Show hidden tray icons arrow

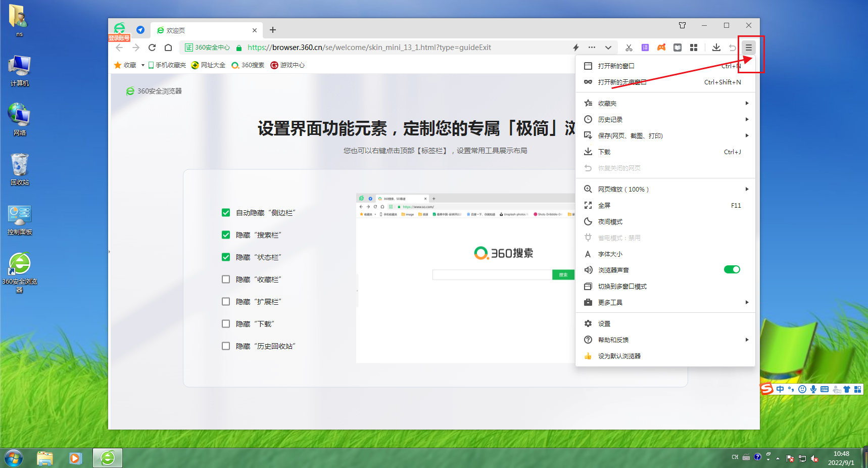(778, 458)
